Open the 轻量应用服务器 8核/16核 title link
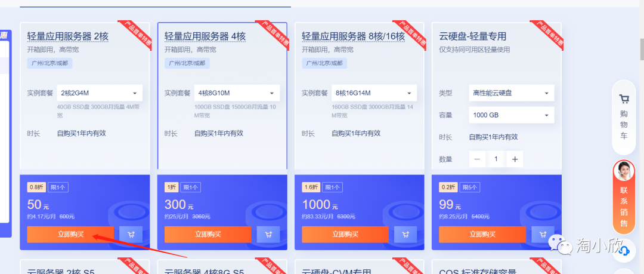 pyautogui.click(x=353, y=36)
